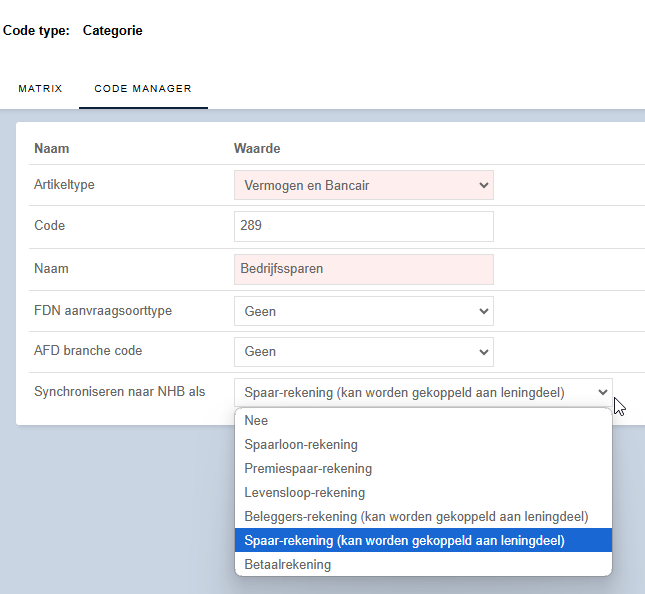The image size is (645, 594).
Task: Click the Waarde column header
Action: tap(257, 148)
